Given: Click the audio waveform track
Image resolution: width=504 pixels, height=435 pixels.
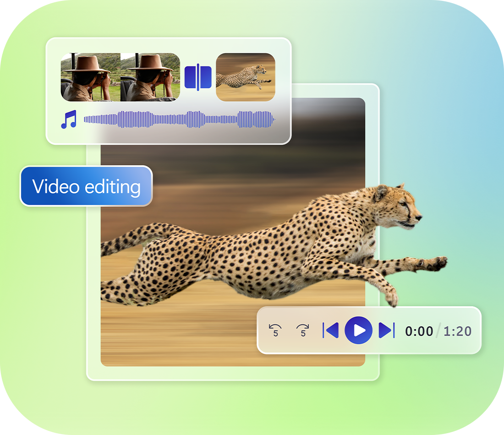Looking at the screenshot, I should (x=179, y=120).
